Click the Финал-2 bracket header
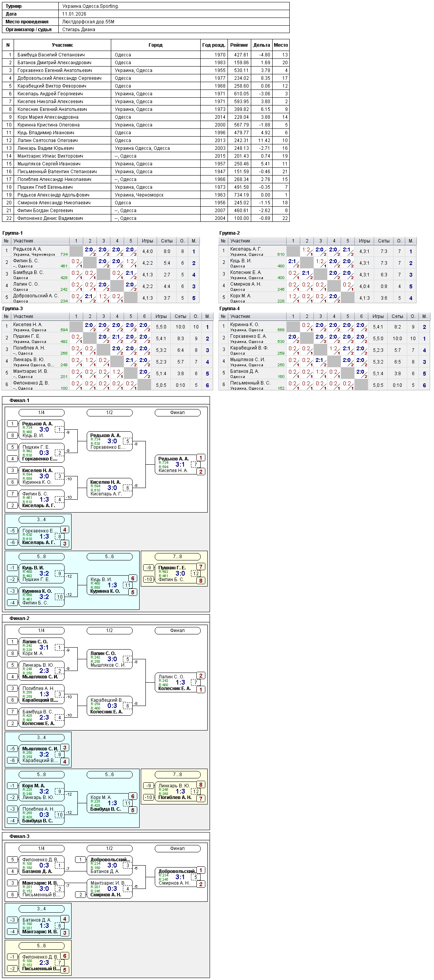This screenshot has width=434, height=980. click(x=19, y=618)
